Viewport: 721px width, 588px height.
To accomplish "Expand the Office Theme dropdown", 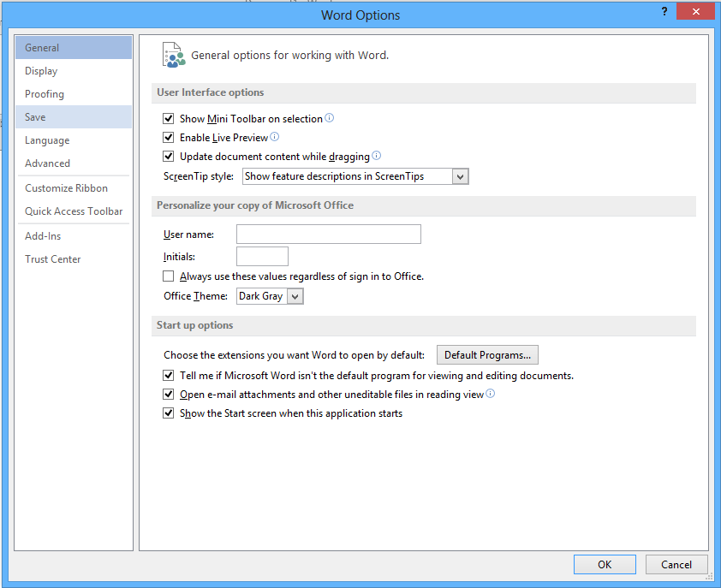I will point(295,296).
